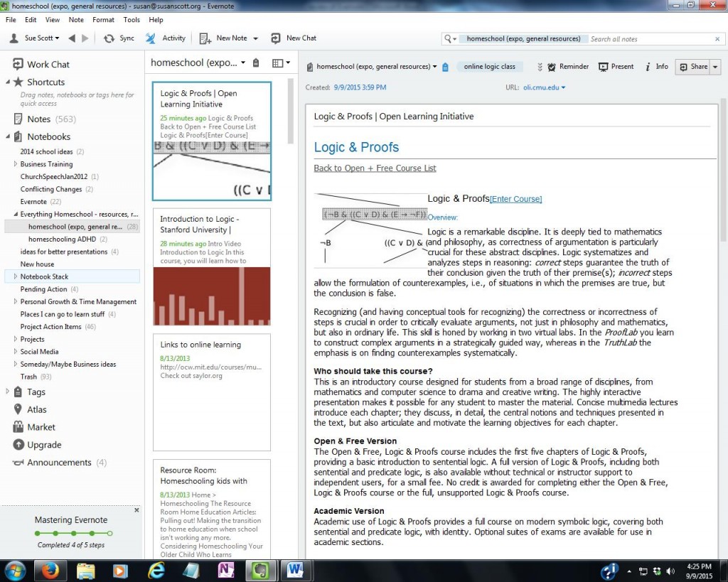Image resolution: width=728 pixels, height=582 pixels.
Task: Open the File menu
Action: 11,19
